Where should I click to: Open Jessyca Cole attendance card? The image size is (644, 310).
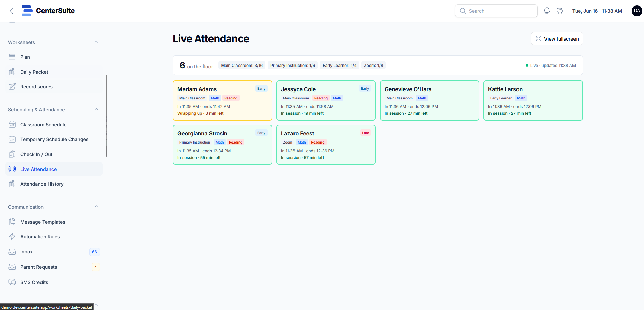tap(326, 100)
